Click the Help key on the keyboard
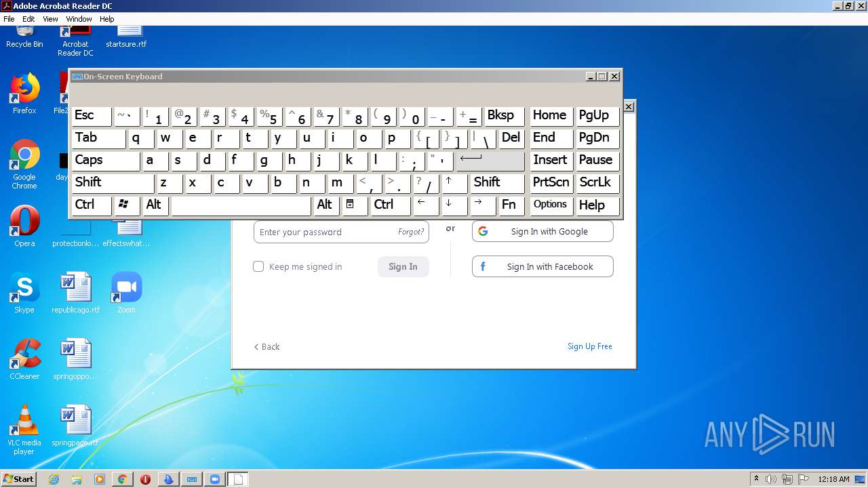 coord(597,205)
